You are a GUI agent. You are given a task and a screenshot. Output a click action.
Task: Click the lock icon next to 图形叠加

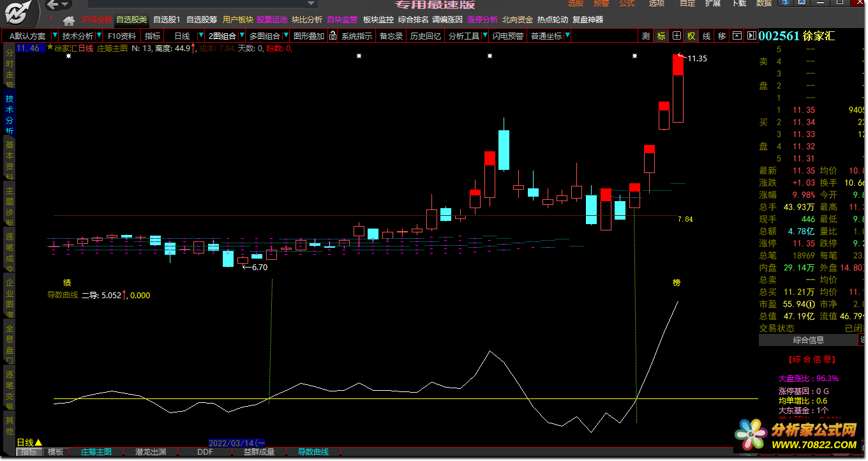(x=333, y=36)
